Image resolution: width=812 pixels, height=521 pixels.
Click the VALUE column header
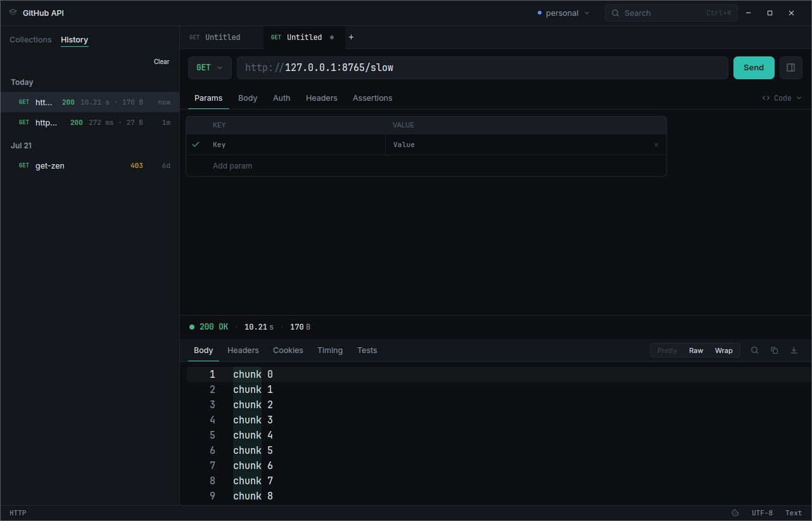coord(403,125)
